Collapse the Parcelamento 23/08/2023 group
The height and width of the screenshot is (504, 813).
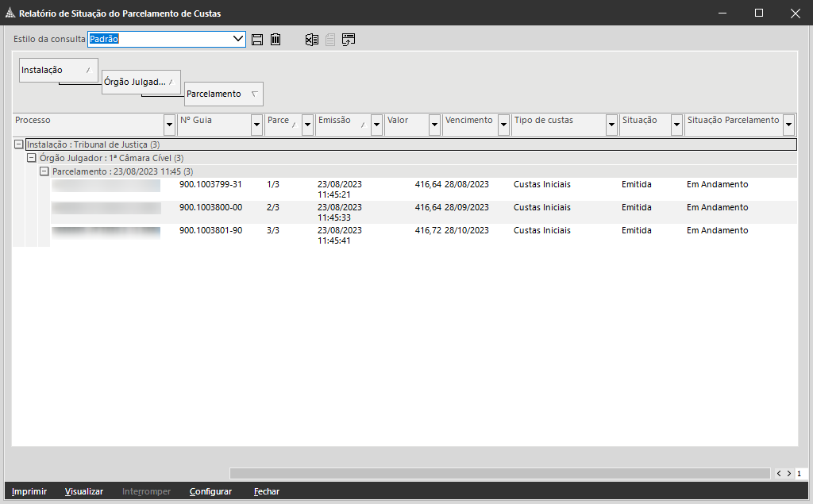pyautogui.click(x=44, y=171)
